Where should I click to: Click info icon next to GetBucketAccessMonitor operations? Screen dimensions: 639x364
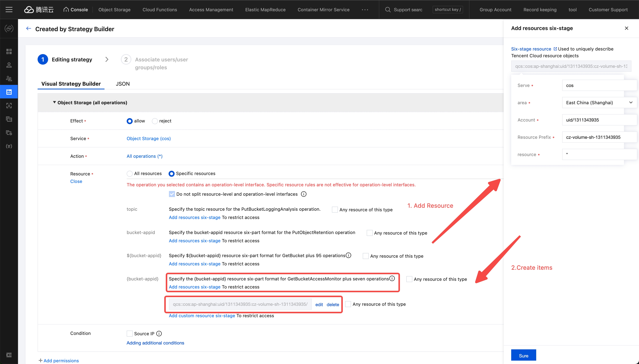pos(392,278)
